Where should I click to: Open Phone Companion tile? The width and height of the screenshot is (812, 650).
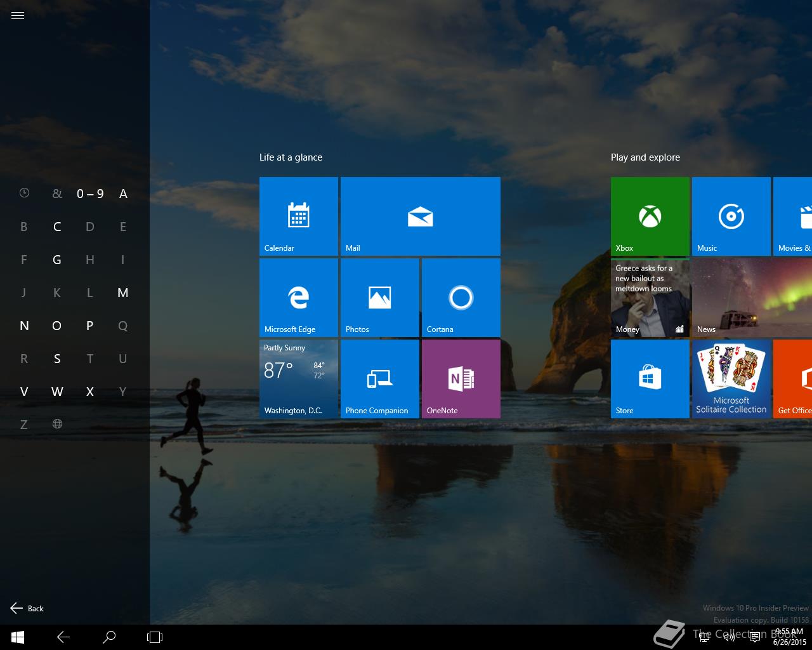click(380, 379)
